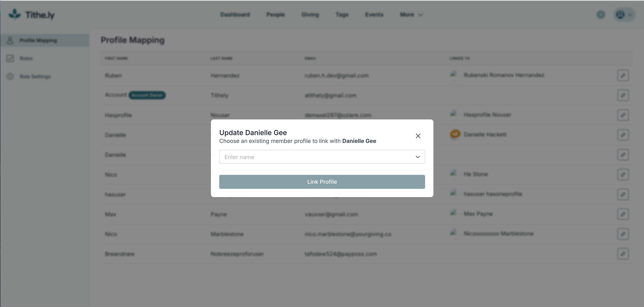Open the settings gear in header

click(x=601, y=15)
